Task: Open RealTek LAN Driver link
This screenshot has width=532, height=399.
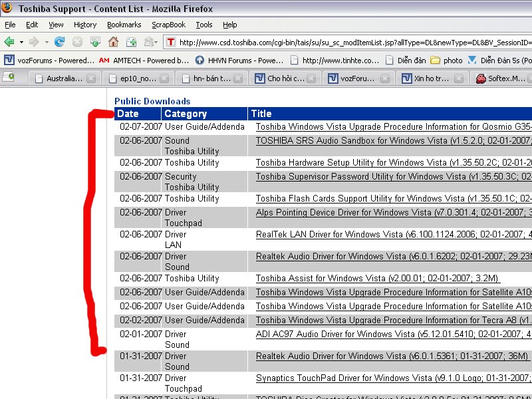Action: point(394,235)
